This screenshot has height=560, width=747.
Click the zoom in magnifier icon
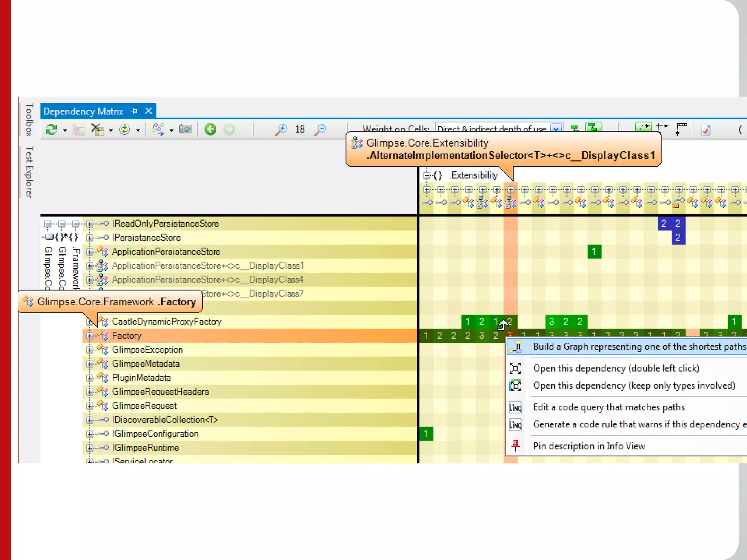[281, 129]
